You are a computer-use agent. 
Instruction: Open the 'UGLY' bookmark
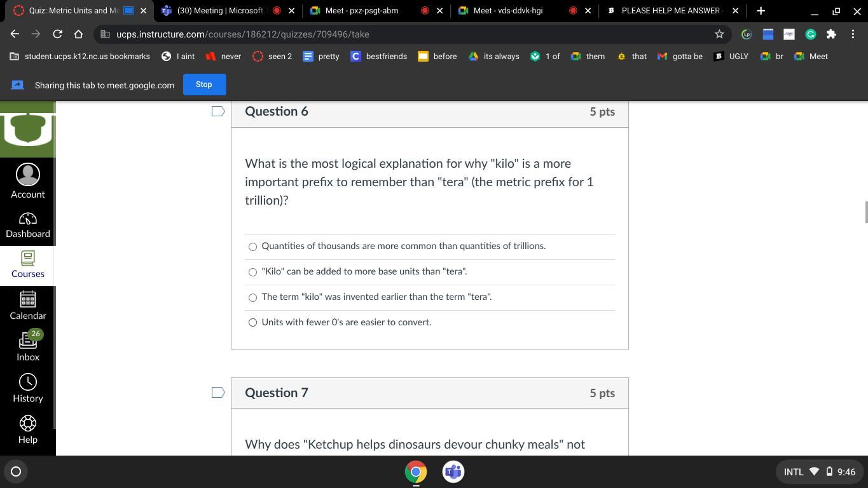coord(731,57)
